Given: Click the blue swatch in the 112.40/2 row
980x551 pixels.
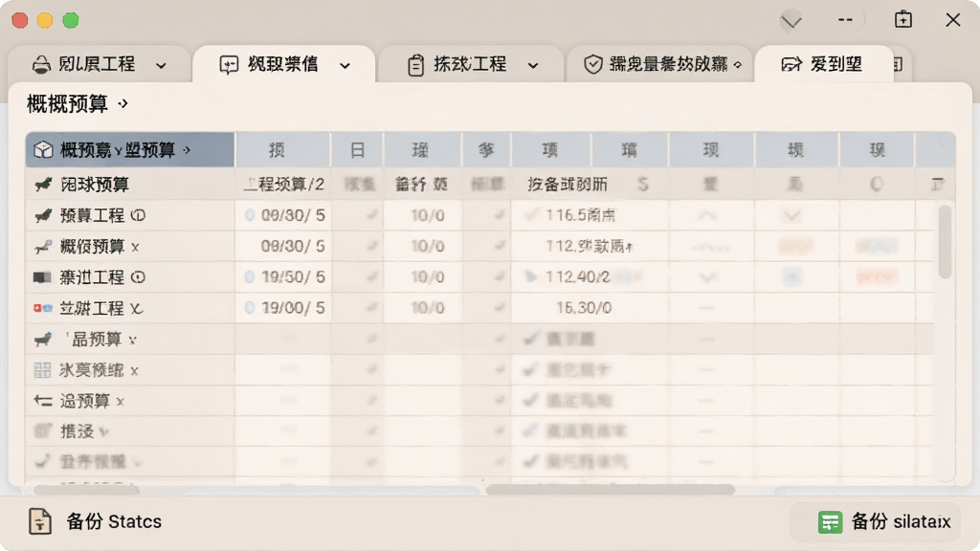Looking at the screenshot, I should [x=791, y=276].
